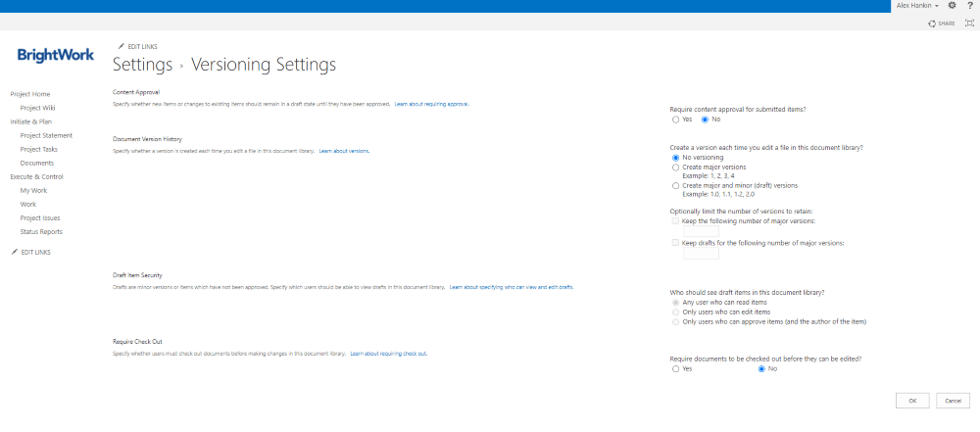Open Learn about versions link
Viewport: 980px width, 432px height.
pos(344,151)
